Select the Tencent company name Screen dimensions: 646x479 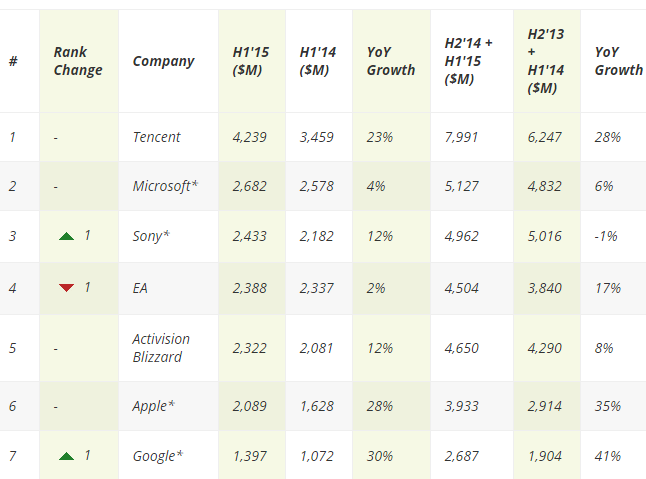157,137
